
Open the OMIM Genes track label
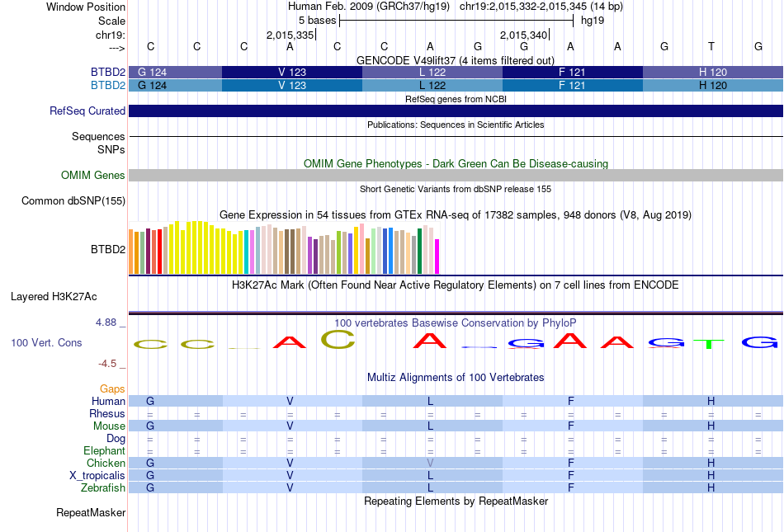[x=92, y=176]
